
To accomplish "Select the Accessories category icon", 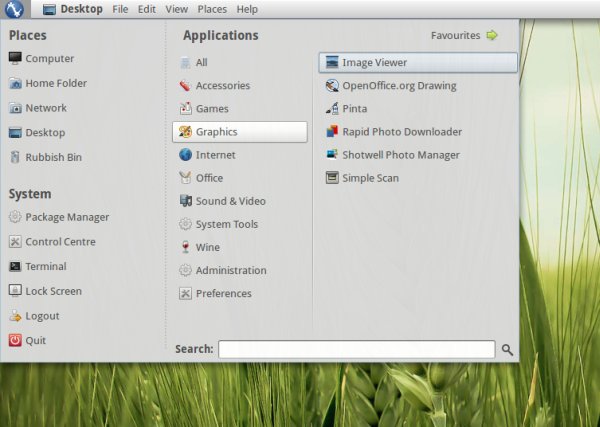I will (185, 85).
